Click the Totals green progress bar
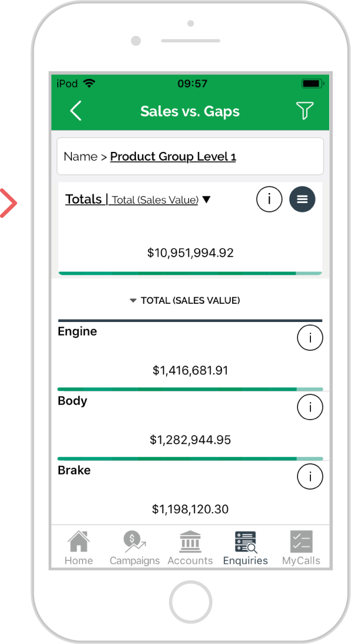The height and width of the screenshot is (644, 351). click(x=190, y=273)
